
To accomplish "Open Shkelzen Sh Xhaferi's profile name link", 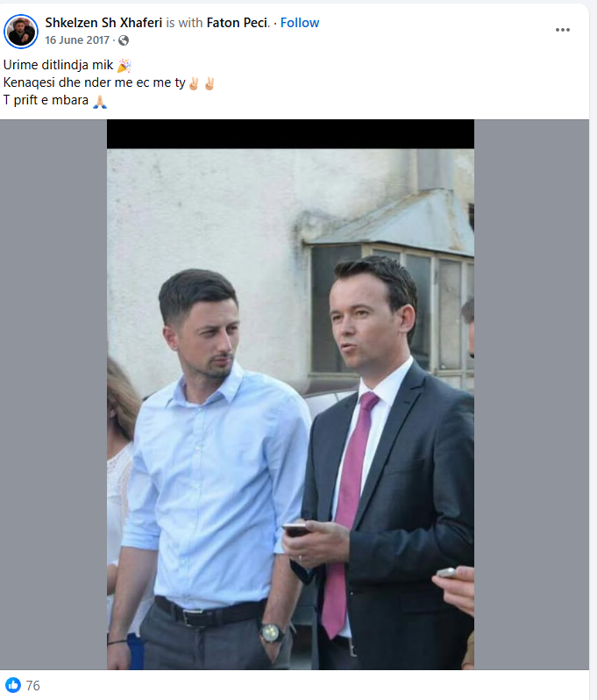I will click(x=103, y=23).
